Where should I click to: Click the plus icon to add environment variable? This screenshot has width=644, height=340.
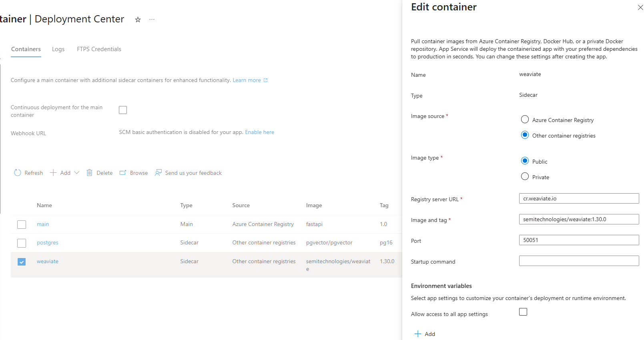tap(418, 334)
